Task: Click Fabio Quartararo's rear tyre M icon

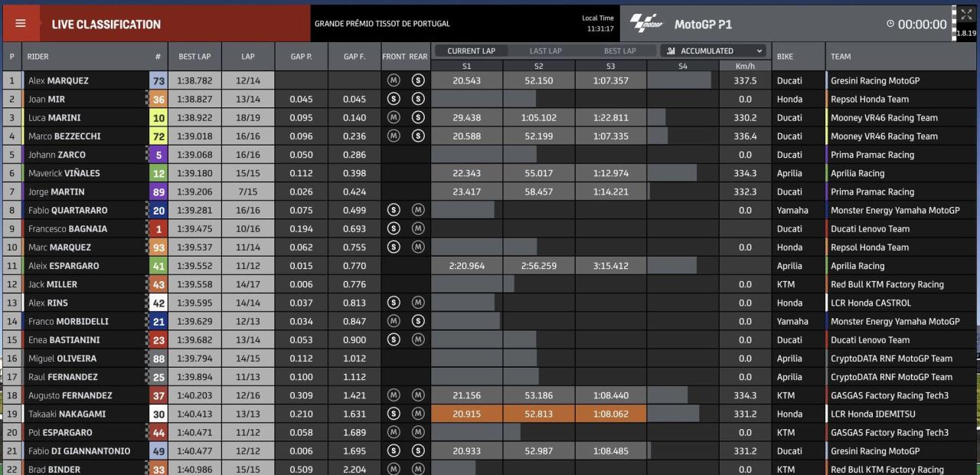Action: point(417,210)
